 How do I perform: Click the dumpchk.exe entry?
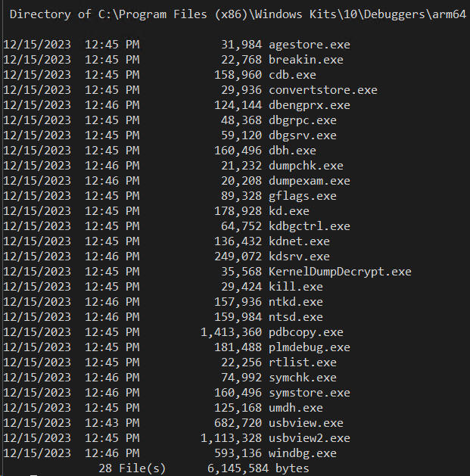[306, 166]
